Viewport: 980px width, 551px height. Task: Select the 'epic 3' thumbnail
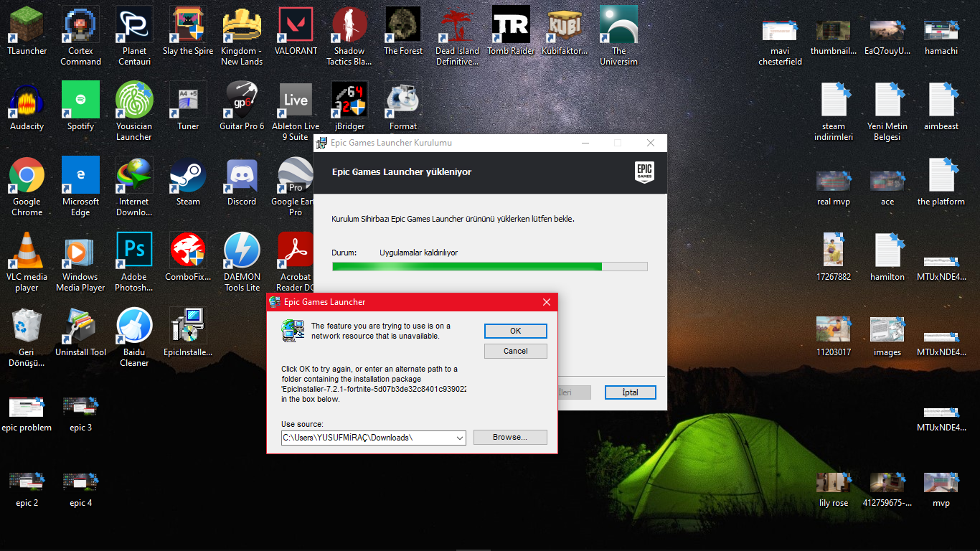coord(80,408)
